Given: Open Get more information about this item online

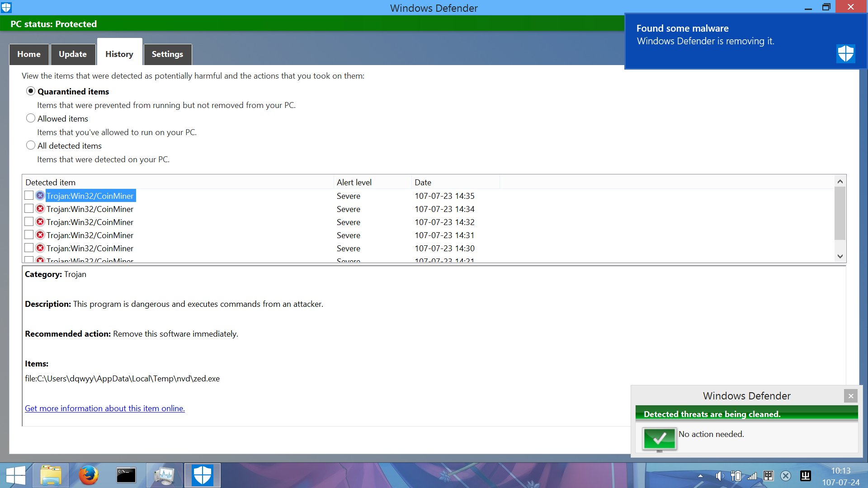Looking at the screenshot, I should [x=105, y=408].
